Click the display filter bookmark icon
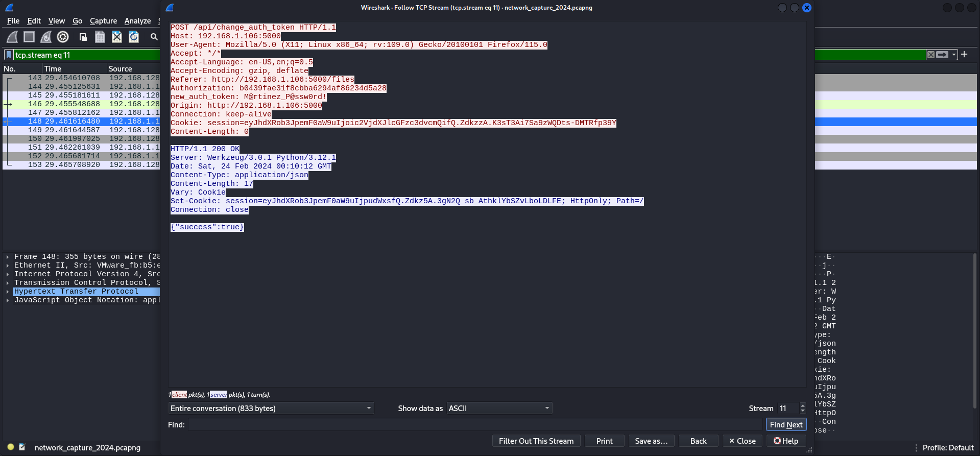Viewport: 980px width, 456px height. (9, 55)
